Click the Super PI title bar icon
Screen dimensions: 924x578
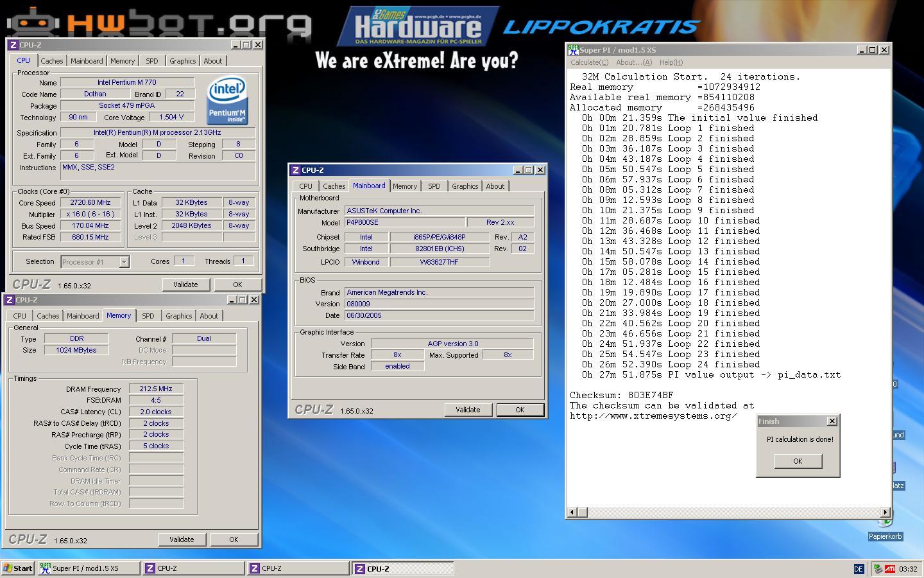point(573,50)
